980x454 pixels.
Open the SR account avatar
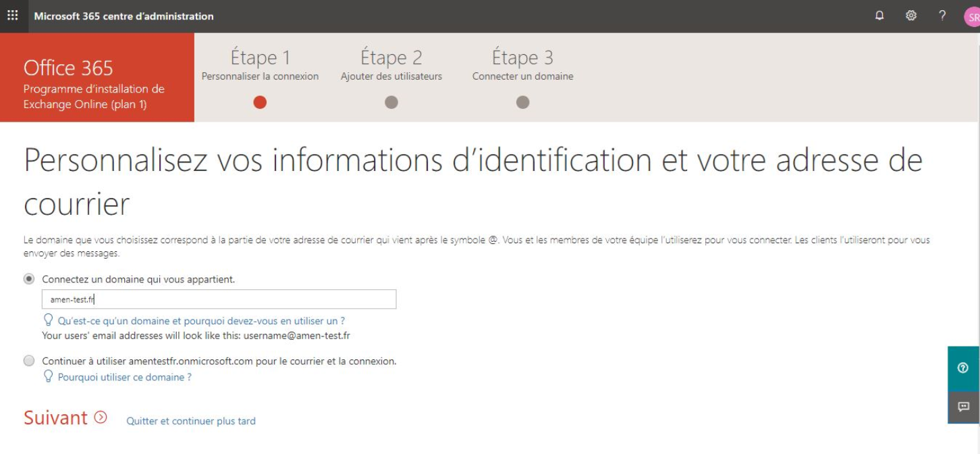pos(972,18)
